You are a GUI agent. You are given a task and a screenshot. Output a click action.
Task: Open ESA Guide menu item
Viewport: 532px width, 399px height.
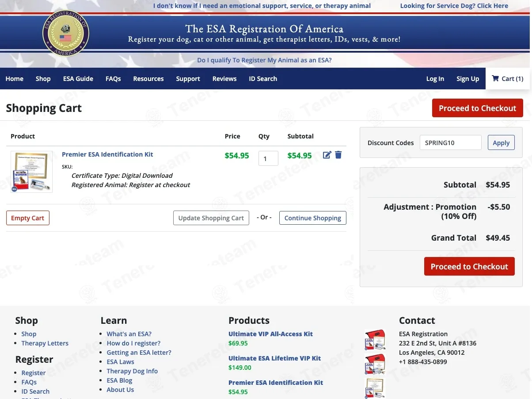click(x=78, y=79)
